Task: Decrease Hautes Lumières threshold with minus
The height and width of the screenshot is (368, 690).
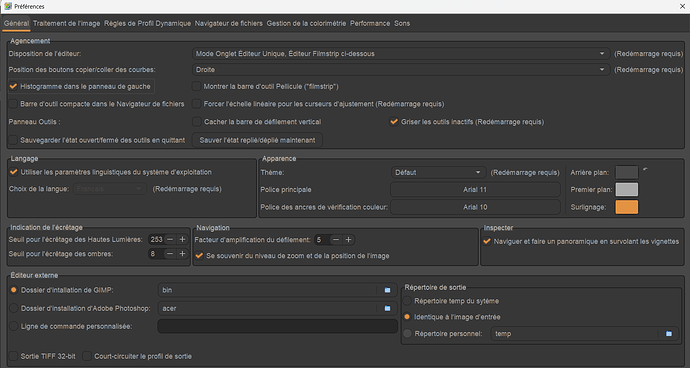Action: (170, 239)
